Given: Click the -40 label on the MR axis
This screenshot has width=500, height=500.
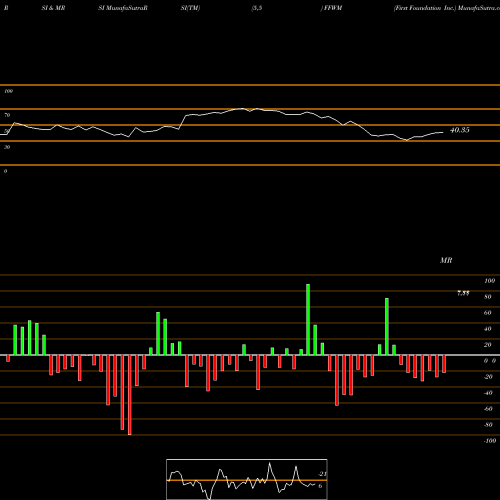Looking at the screenshot, I should click(x=488, y=393).
